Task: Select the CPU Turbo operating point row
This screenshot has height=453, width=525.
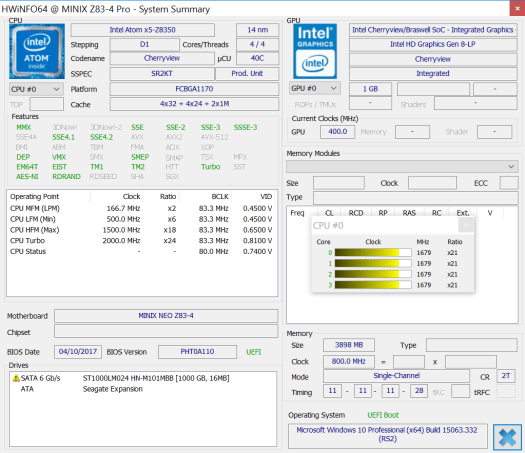Action: coord(141,241)
